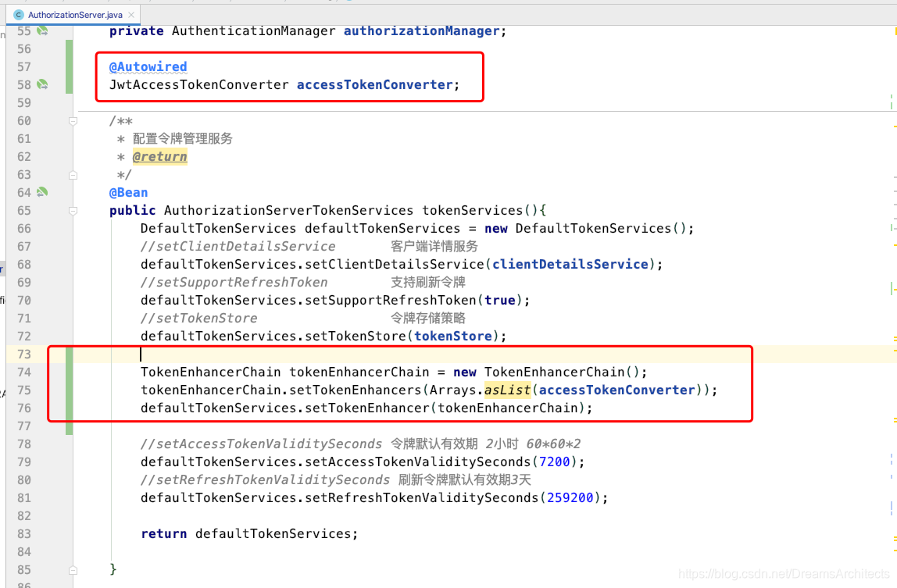
Task: Click the 配置令牌管理服务 comment text
Action: click(x=183, y=138)
